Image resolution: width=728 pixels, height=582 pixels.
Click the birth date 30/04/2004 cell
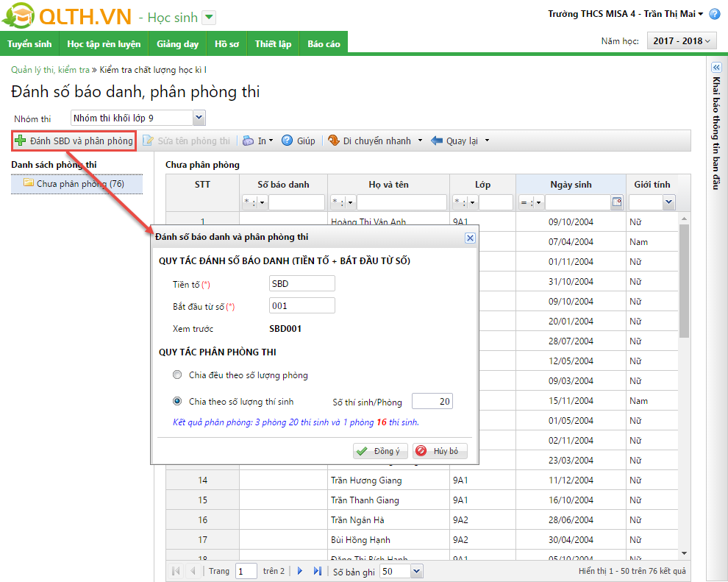point(571,540)
